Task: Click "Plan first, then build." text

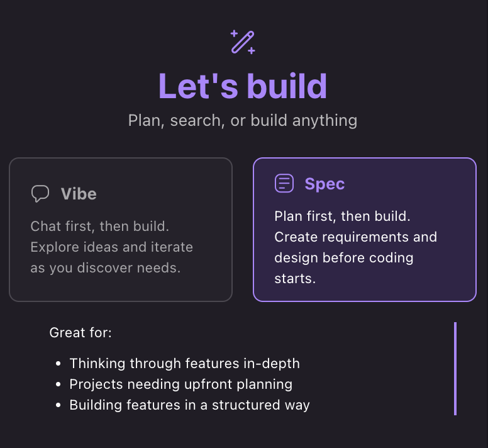Action: pyautogui.click(x=342, y=216)
